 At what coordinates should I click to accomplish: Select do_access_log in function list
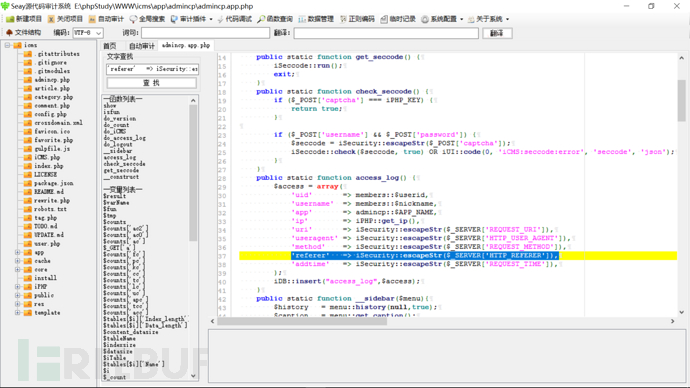click(x=125, y=138)
